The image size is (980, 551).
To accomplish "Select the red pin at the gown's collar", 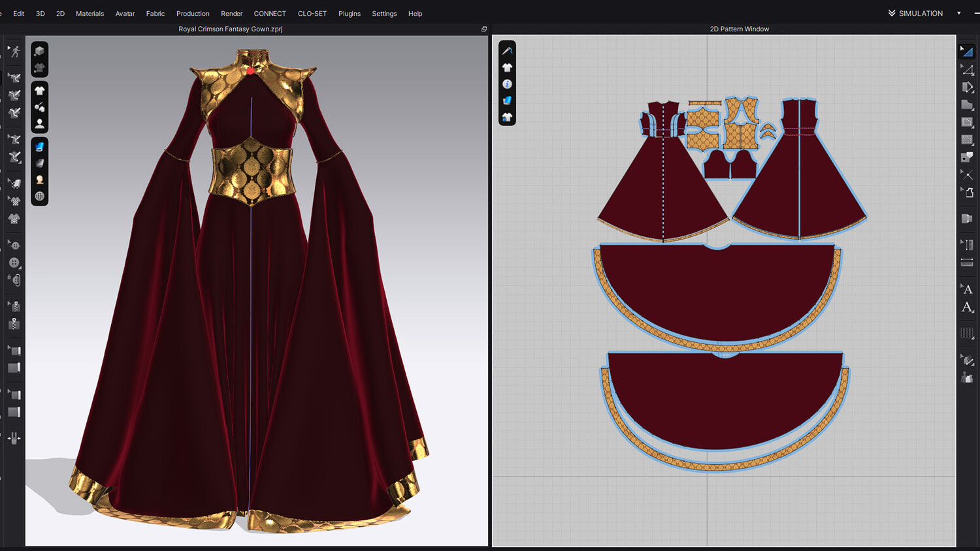I will [x=250, y=71].
